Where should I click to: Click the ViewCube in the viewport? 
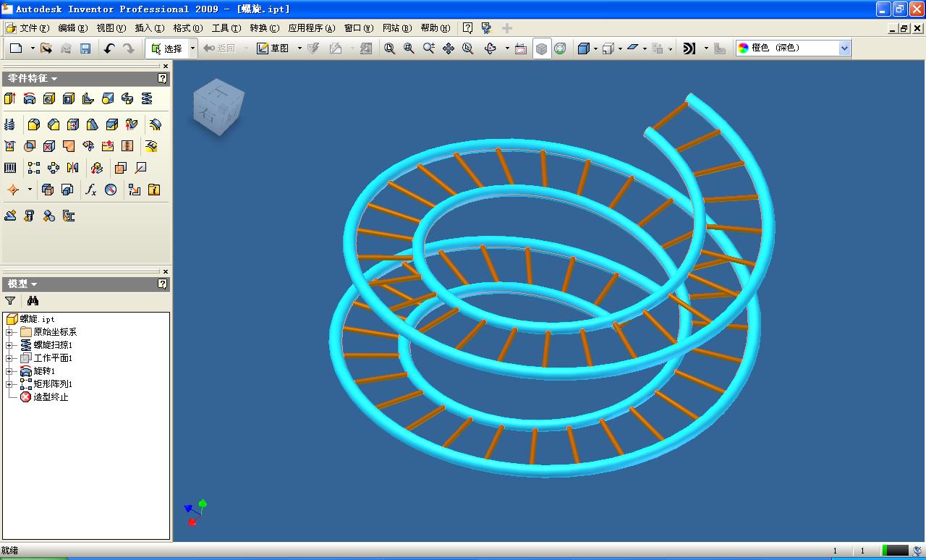click(x=218, y=108)
